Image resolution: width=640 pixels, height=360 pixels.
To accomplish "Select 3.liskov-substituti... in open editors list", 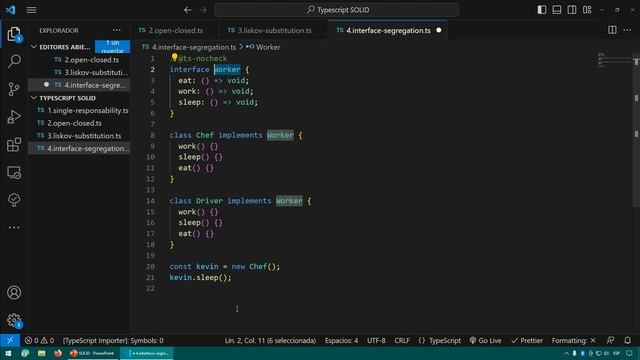I will 79,73.
